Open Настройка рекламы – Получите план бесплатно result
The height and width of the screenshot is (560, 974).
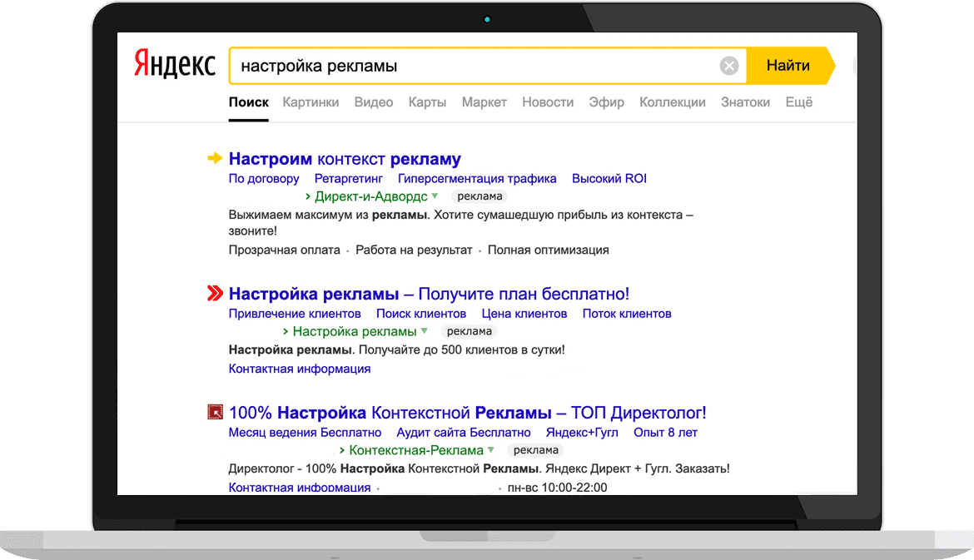click(429, 294)
